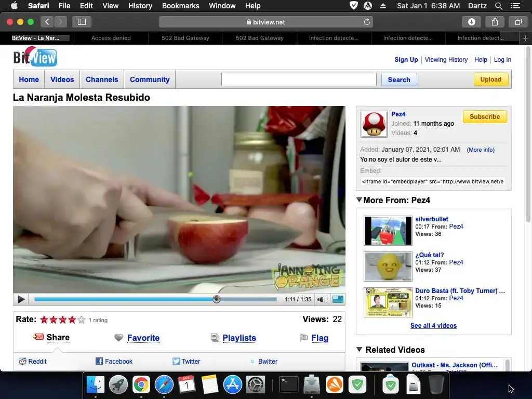The height and width of the screenshot is (399, 532).
Task: Rate the video one star
Action: click(44, 320)
